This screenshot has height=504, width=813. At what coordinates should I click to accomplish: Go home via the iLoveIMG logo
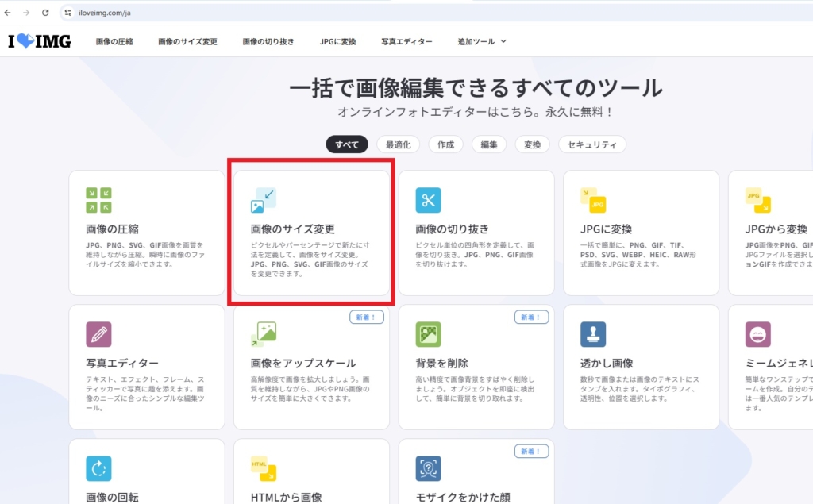click(x=39, y=41)
